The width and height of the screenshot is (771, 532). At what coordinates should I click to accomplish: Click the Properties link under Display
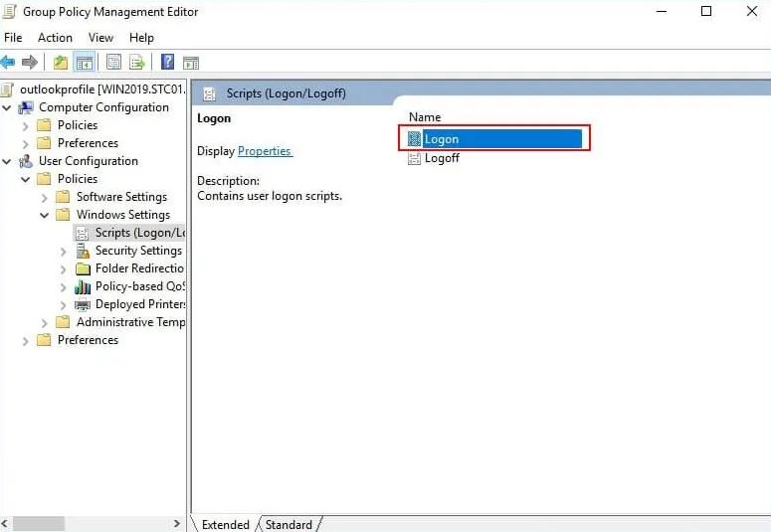(265, 151)
